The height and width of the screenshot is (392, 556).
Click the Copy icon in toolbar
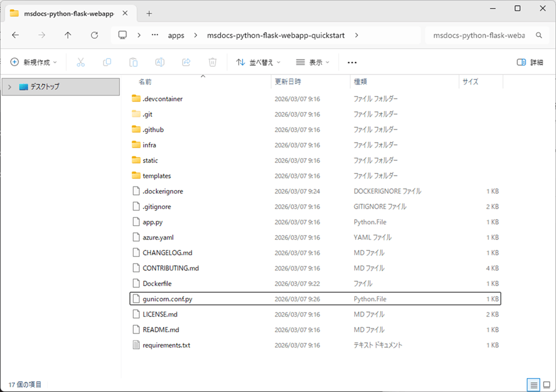(107, 63)
